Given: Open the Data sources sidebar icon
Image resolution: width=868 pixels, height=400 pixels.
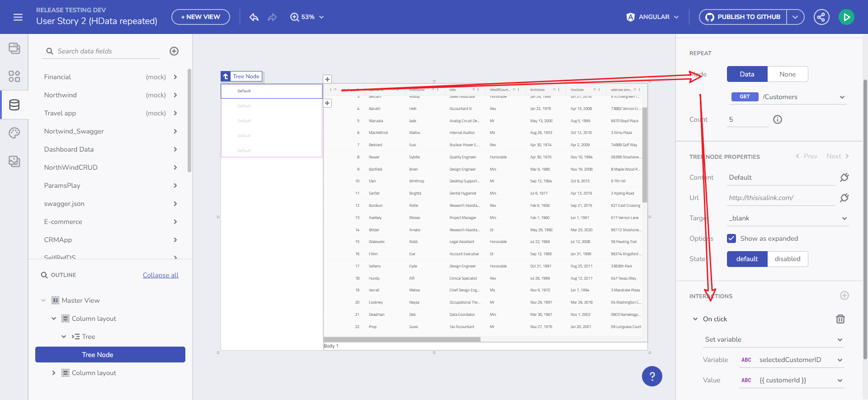Looking at the screenshot, I should [x=14, y=105].
